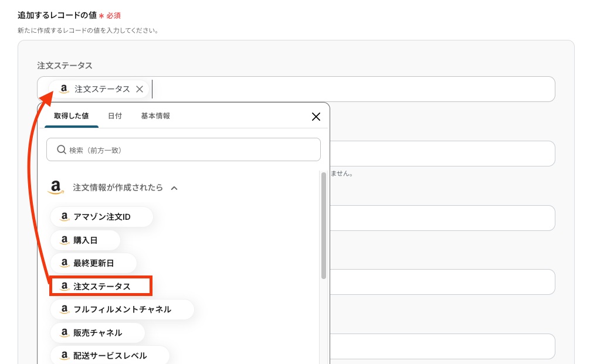This screenshot has width=590, height=364.
Task: Click the Amazon logo beside 注文情報が作成されたら
Action: [x=56, y=187]
